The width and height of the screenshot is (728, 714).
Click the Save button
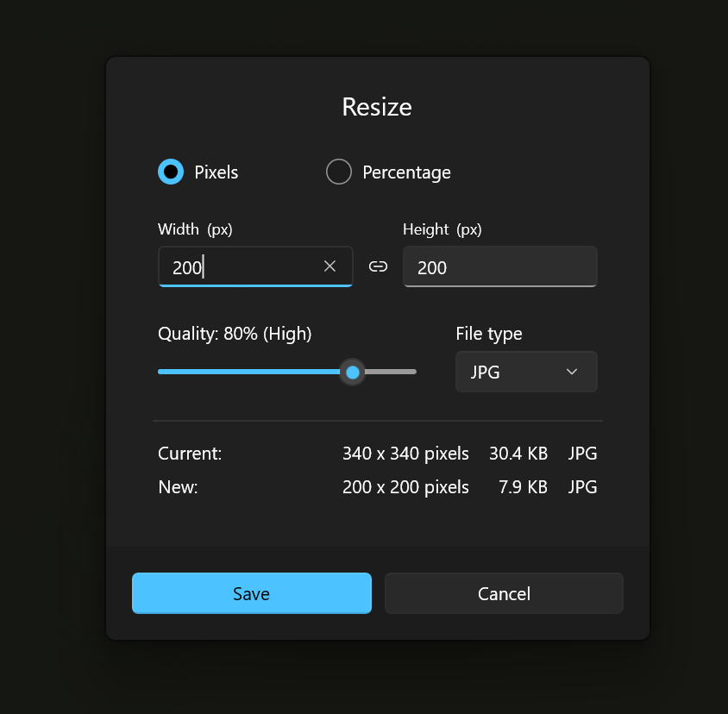point(252,593)
